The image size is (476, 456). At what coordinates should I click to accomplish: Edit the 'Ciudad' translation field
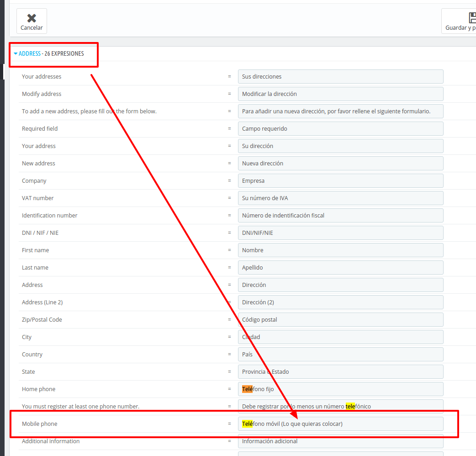341,337
